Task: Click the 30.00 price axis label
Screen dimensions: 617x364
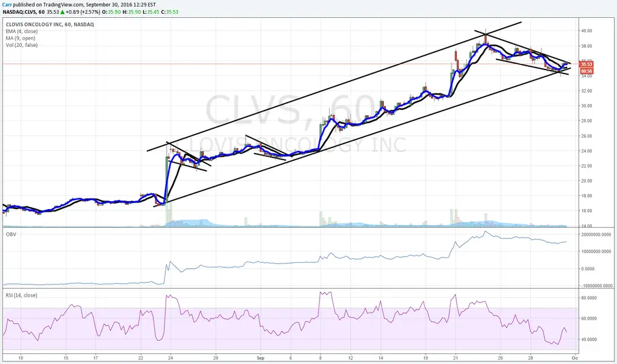Action: coord(587,106)
